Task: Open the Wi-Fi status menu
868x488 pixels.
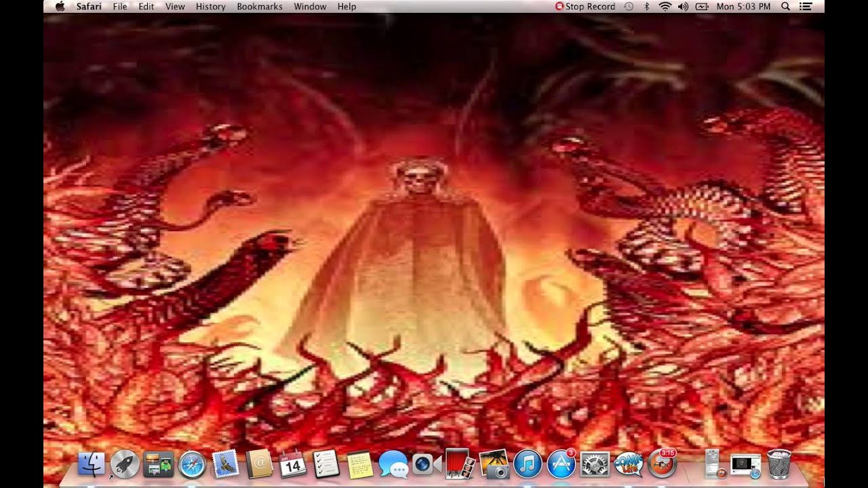Action: pos(665,6)
